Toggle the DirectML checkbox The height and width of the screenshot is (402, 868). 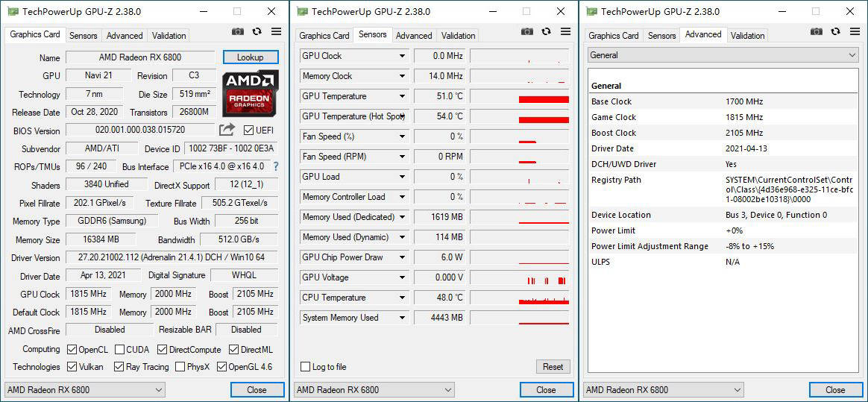point(233,349)
